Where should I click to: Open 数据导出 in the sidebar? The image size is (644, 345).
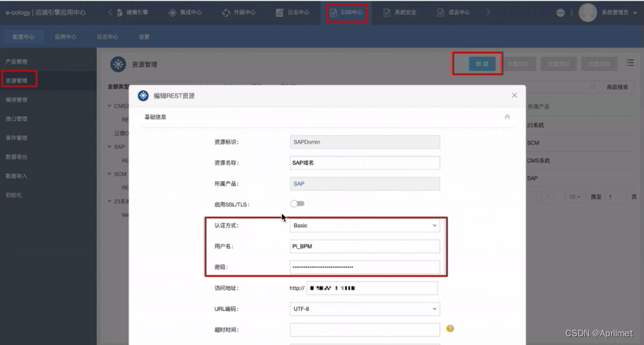(x=16, y=157)
